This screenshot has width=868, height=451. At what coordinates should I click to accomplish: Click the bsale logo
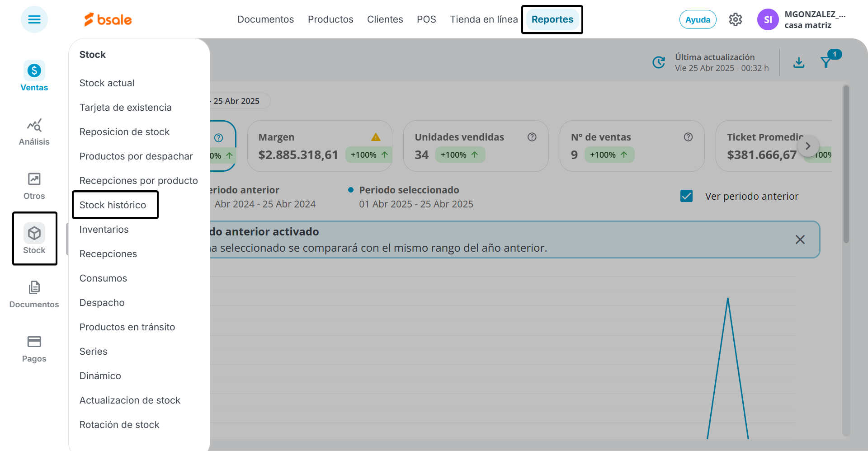click(x=108, y=19)
